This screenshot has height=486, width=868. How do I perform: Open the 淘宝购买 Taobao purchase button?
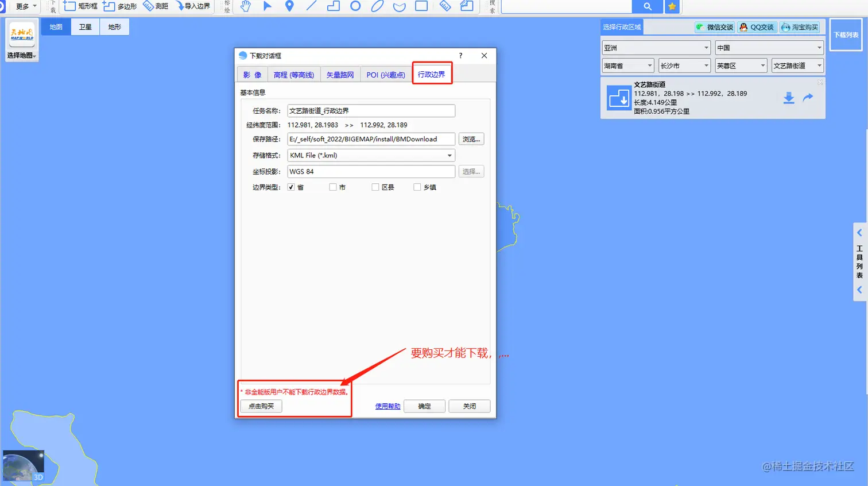(800, 27)
